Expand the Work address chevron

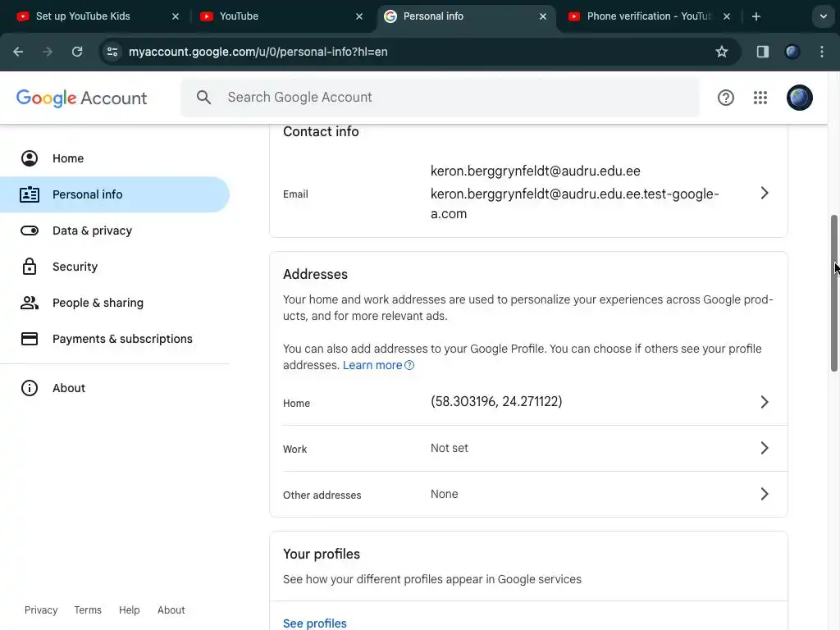click(764, 448)
